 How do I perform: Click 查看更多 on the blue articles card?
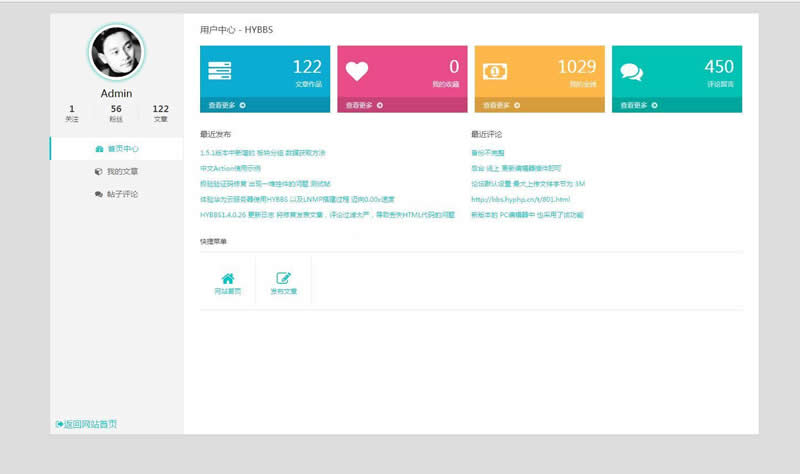click(227, 105)
